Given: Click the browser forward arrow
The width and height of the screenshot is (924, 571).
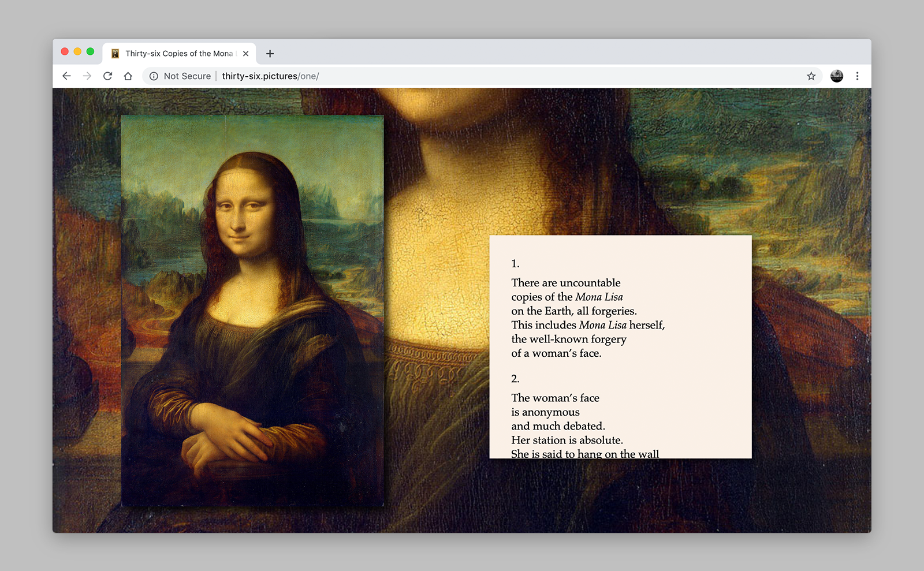Looking at the screenshot, I should (87, 76).
